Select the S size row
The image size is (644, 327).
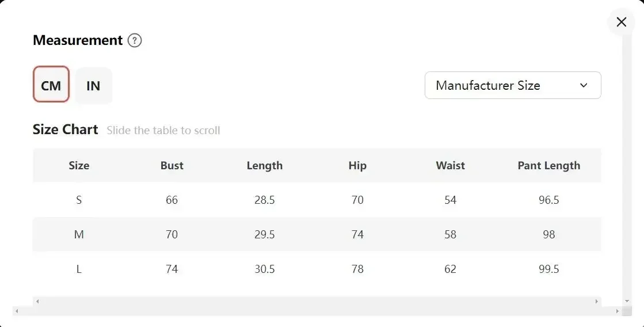pyautogui.click(x=317, y=200)
